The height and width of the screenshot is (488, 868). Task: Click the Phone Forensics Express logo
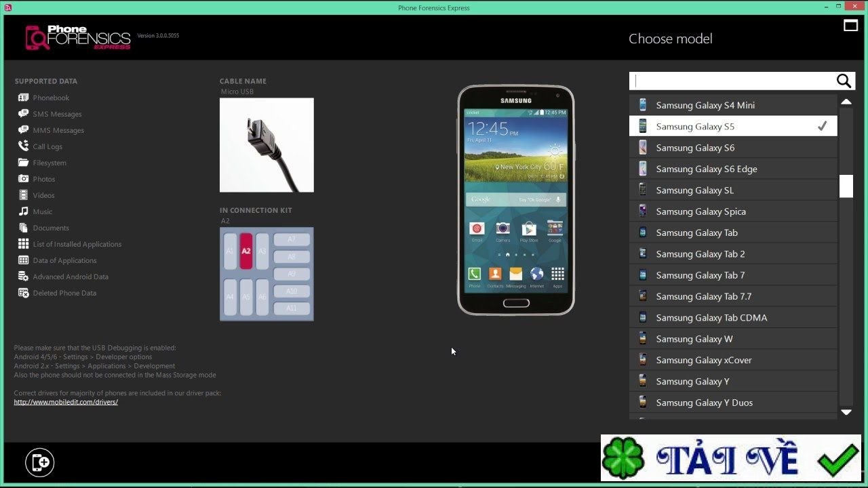(x=78, y=37)
